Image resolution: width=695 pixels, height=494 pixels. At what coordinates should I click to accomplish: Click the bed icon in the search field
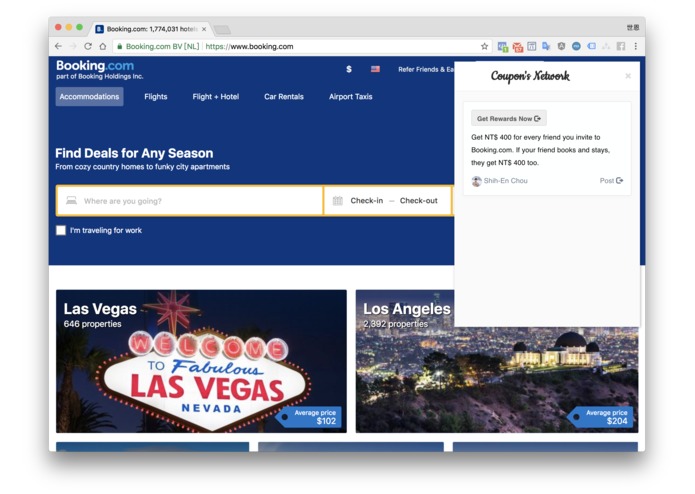[71, 201]
